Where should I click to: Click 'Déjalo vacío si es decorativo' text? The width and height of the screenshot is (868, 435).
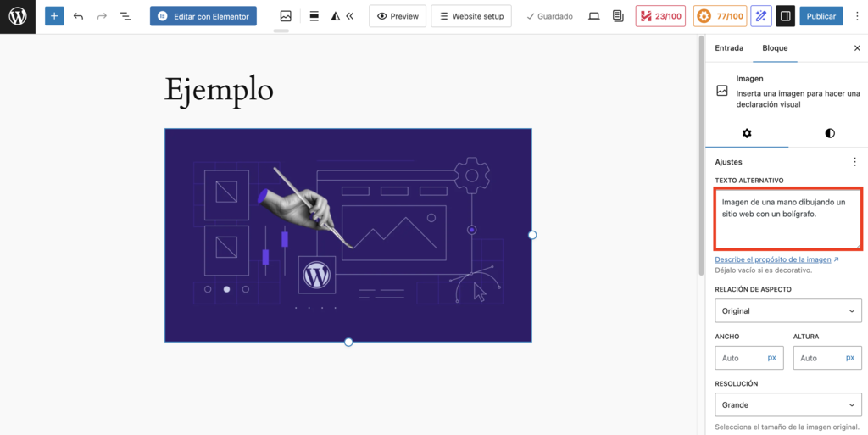pos(764,270)
